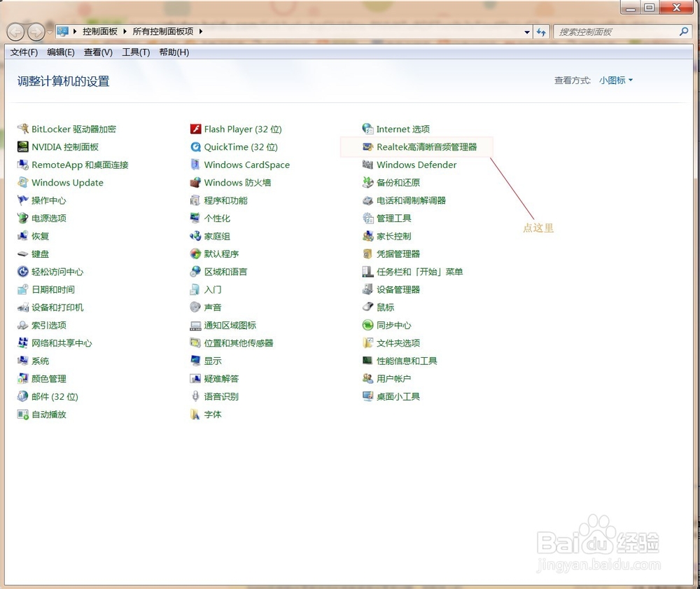Open the BitLocker 驱动器加密 icon
This screenshot has height=589, width=700.
click(23, 129)
